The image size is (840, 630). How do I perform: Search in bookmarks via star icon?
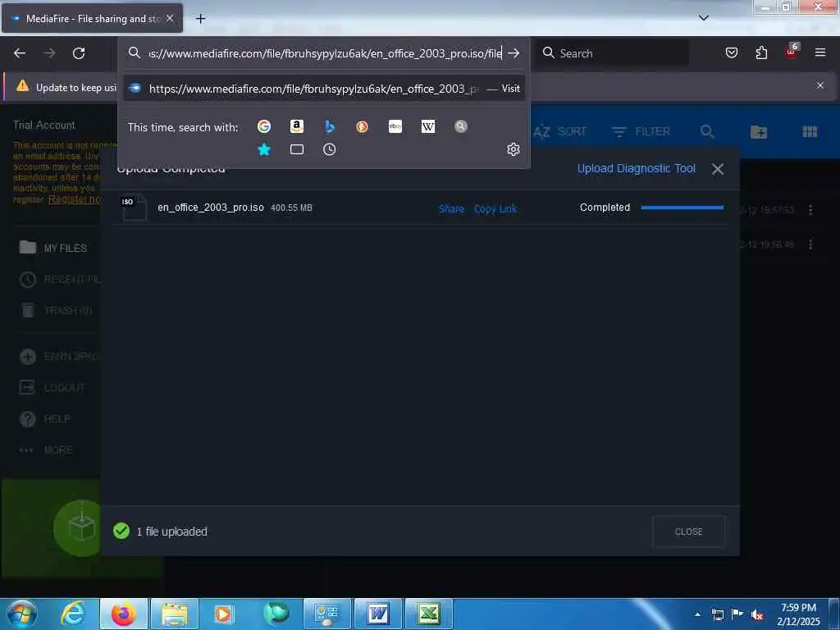click(263, 149)
